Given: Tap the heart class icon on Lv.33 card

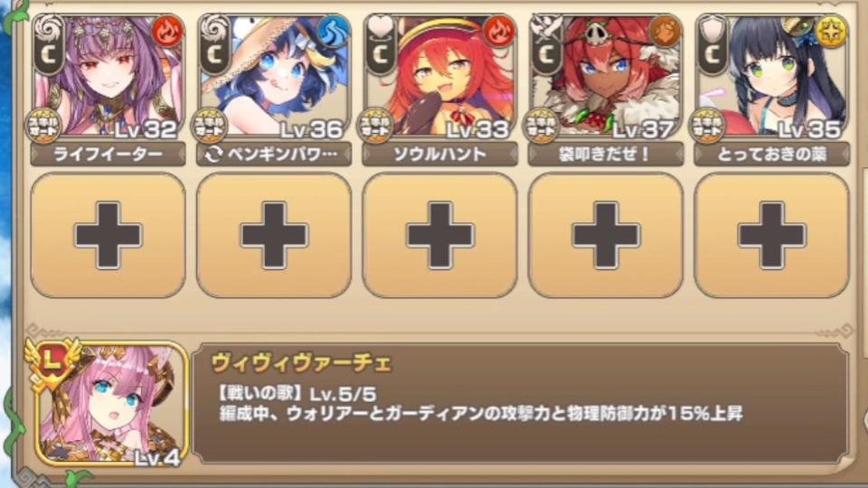Looking at the screenshot, I should tap(381, 44).
